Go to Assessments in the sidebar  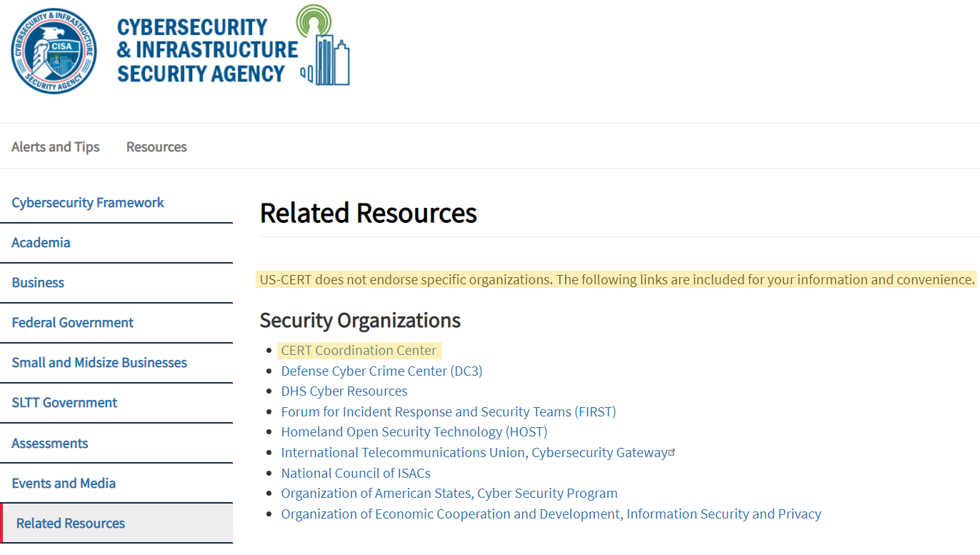coord(50,444)
